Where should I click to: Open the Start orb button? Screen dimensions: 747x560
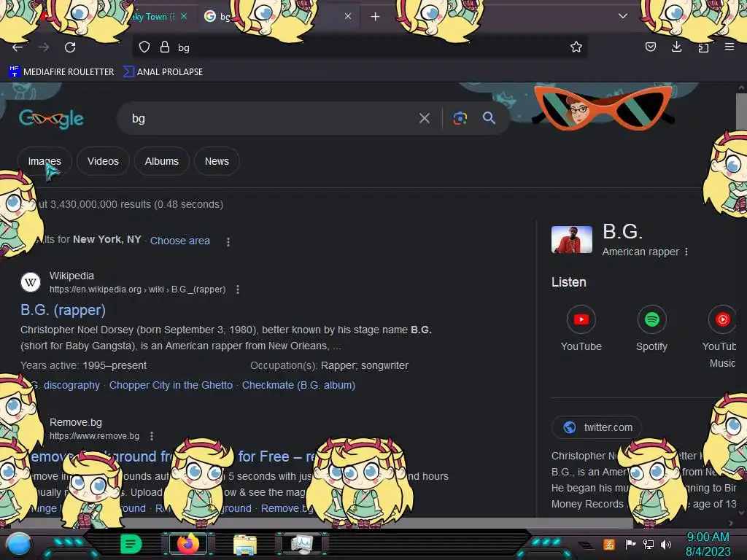coord(18,544)
